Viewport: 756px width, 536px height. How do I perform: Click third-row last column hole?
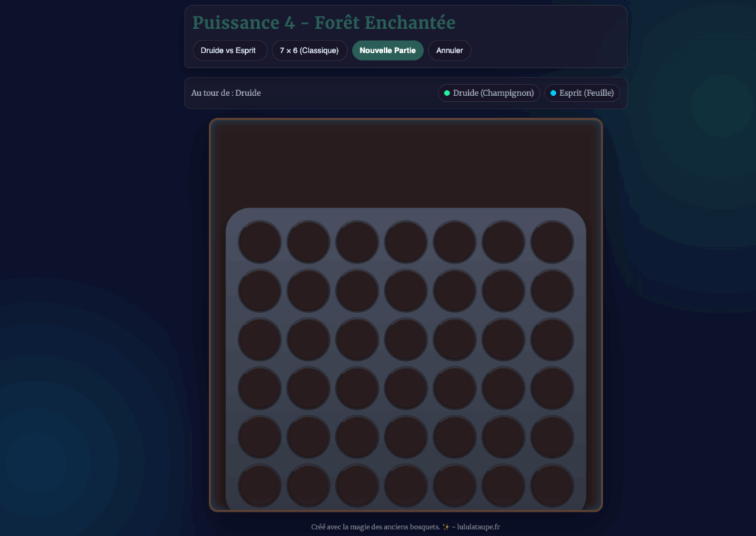pyautogui.click(x=552, y=340)
